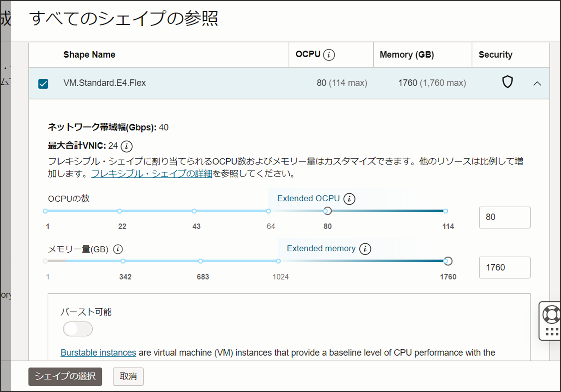The width and height of the screenshot is (561, 392).
Task: Set OCPU slider to the 114 maximum stop
Action: coord(446,211)
